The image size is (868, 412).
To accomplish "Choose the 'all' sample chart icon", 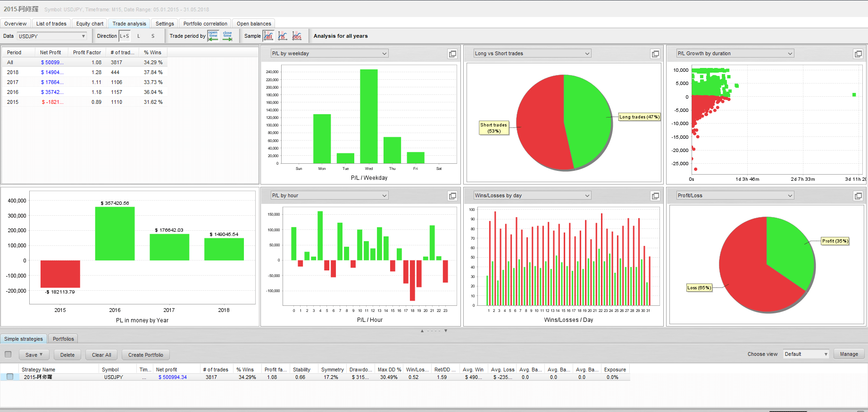I will point(268,36).
